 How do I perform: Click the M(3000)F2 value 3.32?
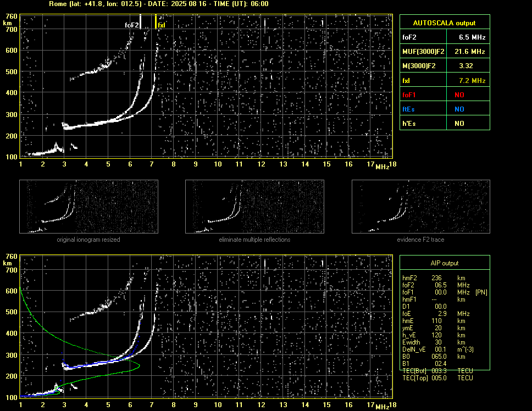[x=466, y=66]
